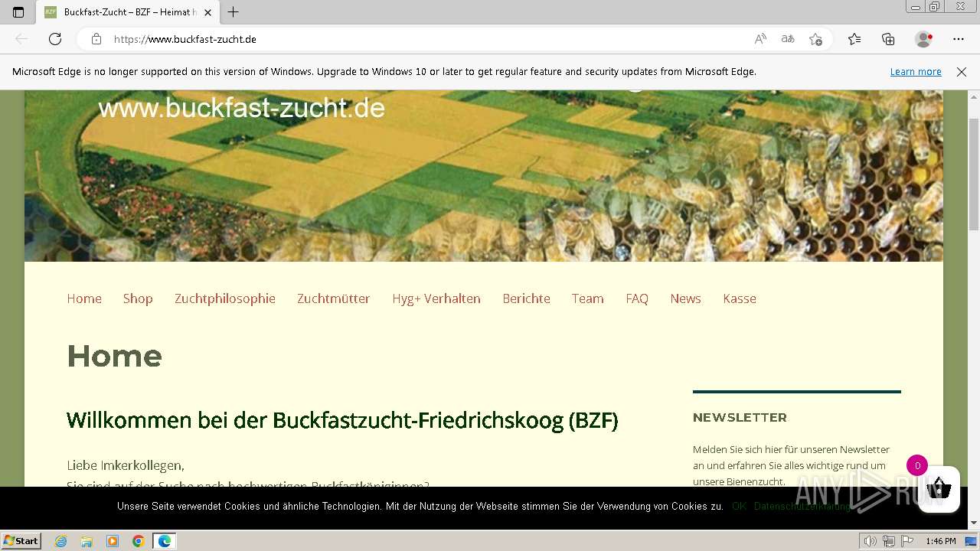Screen dimensions: 980x551
Task: Open the browser profile icon
Action: [x=923, y=39]
